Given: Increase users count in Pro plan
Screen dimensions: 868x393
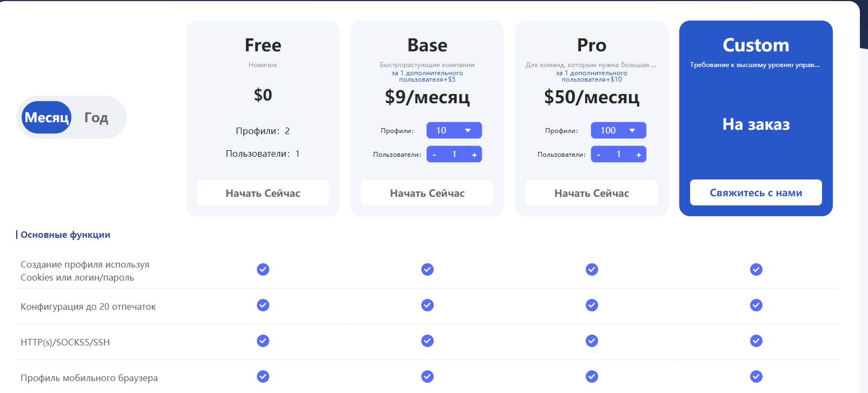Looking at the screenshot, I should click(639, 155).
